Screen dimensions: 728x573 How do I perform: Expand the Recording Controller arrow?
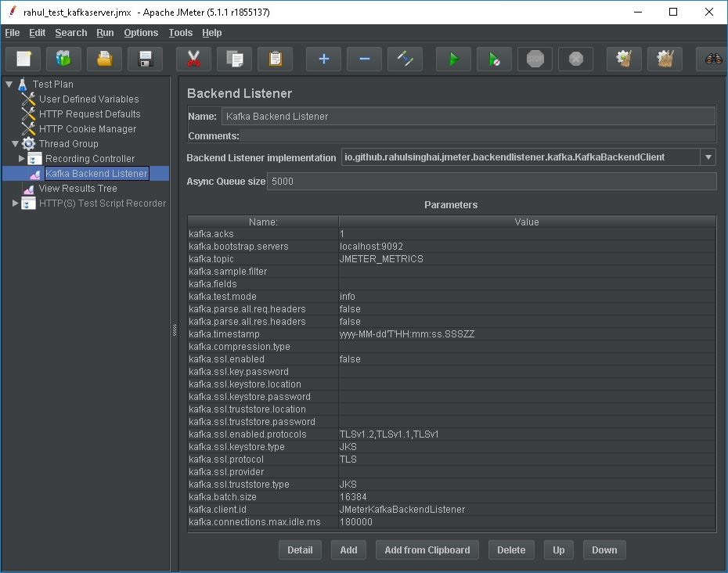pos(21,158)
